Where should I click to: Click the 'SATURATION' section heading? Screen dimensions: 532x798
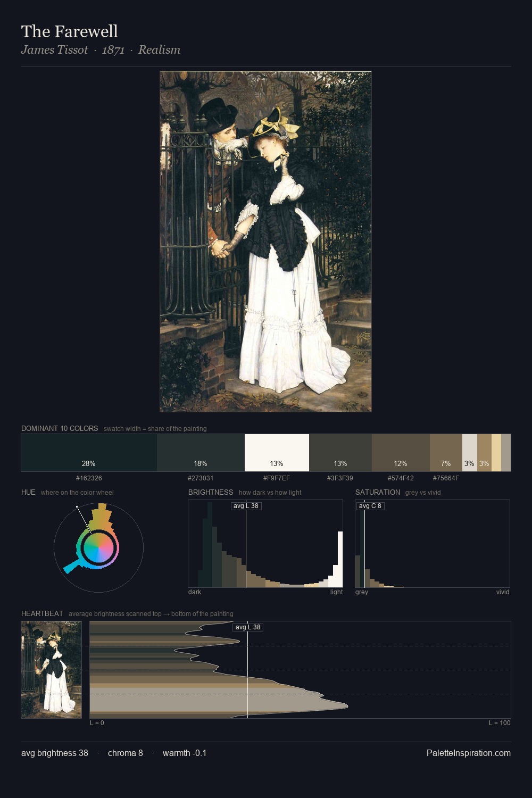378,492
